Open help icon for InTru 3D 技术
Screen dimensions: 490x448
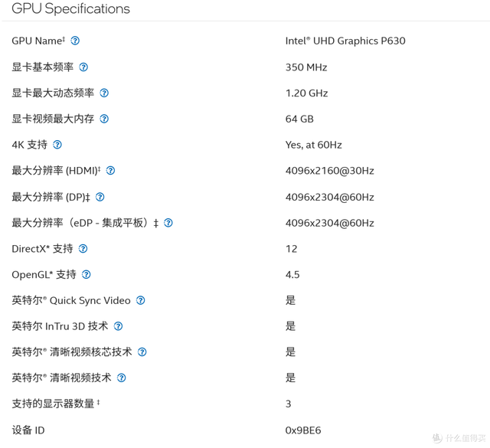click(x=118, y=326)
